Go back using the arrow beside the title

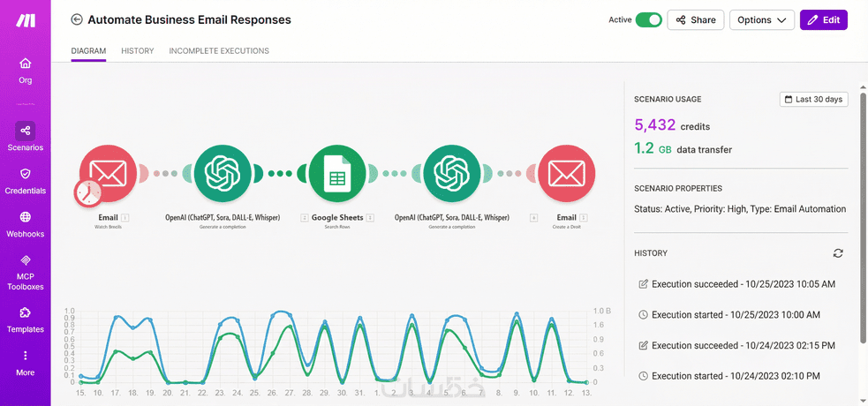(x=77, y=20)
